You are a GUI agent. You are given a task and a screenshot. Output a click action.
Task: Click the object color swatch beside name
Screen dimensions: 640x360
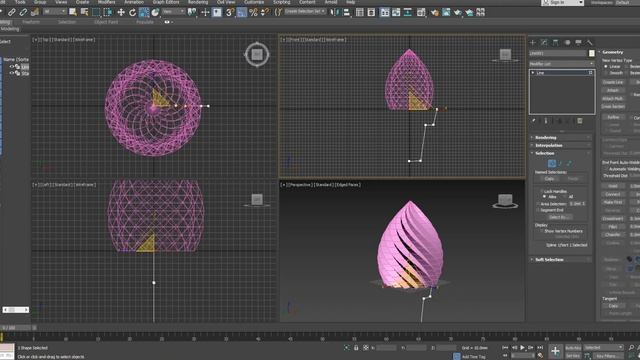[x=591, y=53]
